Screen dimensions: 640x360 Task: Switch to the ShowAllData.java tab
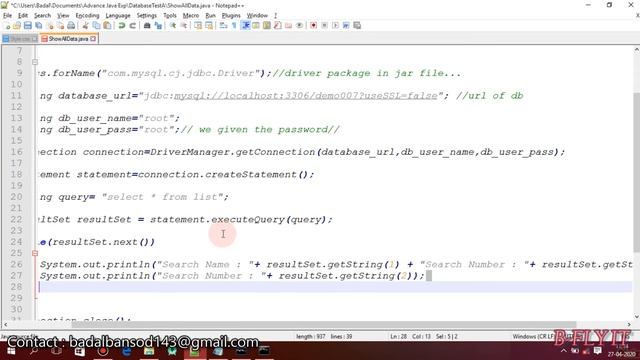click(x=68, y=39)
